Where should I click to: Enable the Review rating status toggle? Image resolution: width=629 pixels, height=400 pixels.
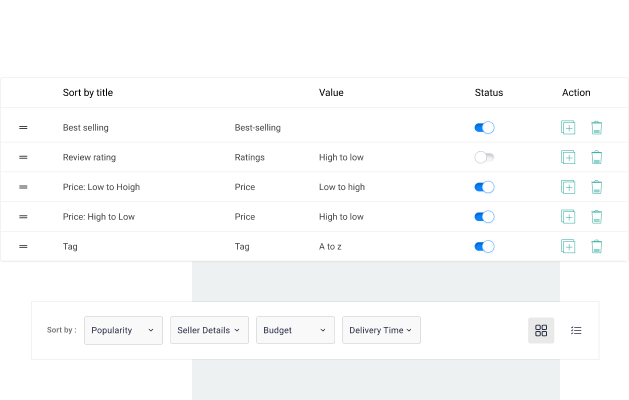tap(484, 158)
